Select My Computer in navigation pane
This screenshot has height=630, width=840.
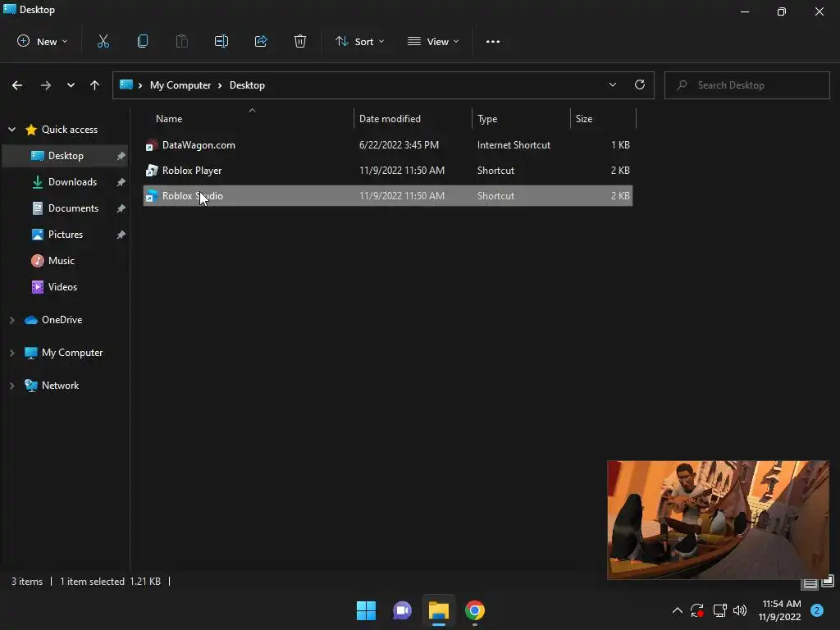(x=72, y=353)
